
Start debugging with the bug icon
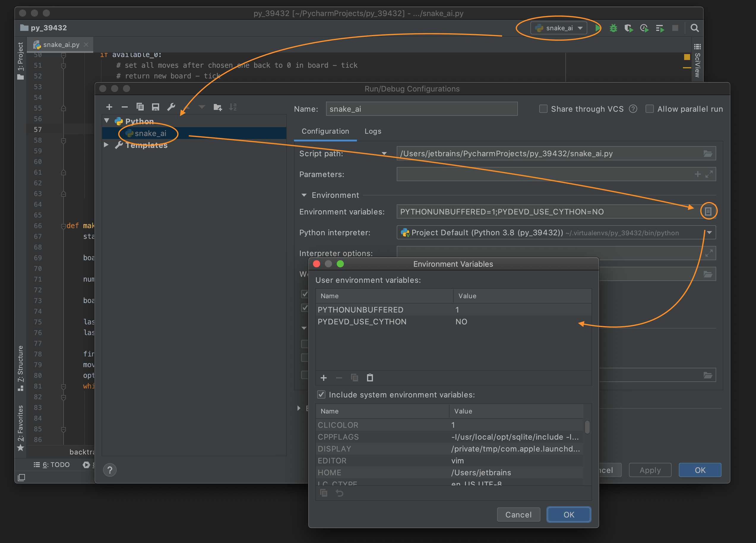coord(613,28)
